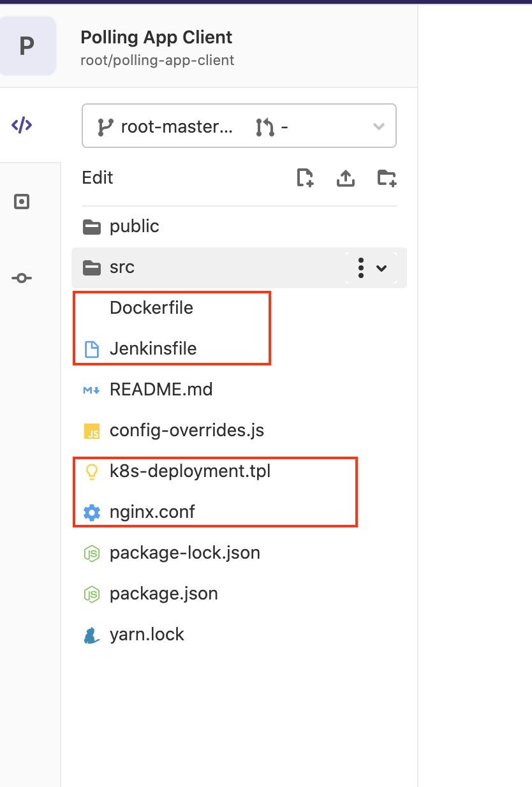532x787 pixels.
Task: Click the Edit code activity icon
Action: point(22,125)
